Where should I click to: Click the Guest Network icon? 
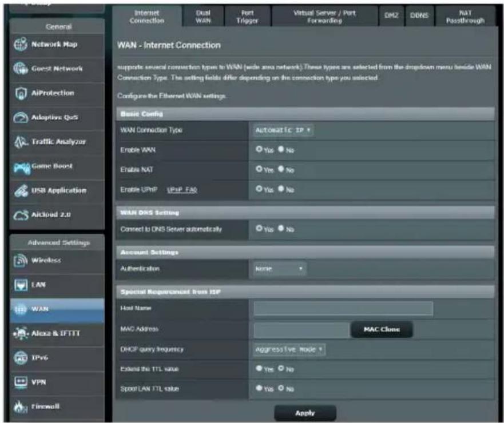click(21, 69)
